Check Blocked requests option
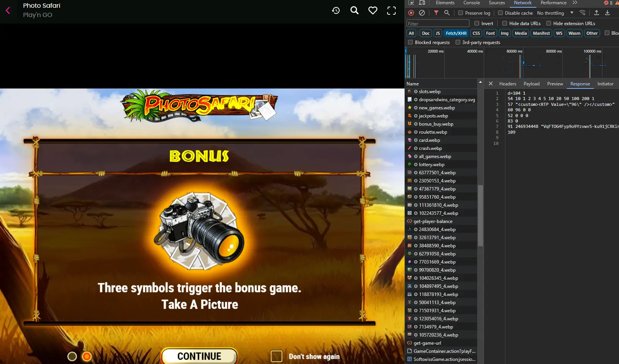The width and height of the screenshot is (619, 364). click(410, 42)
